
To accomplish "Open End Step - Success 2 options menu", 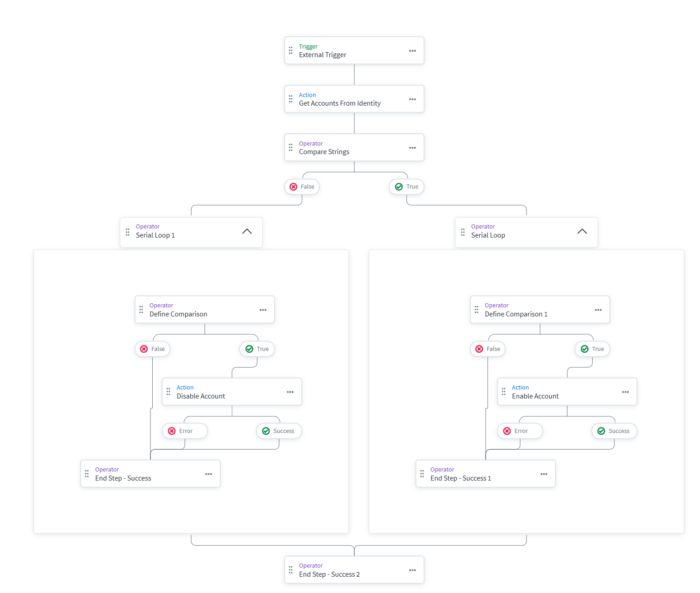I will (x=412, y=570).
